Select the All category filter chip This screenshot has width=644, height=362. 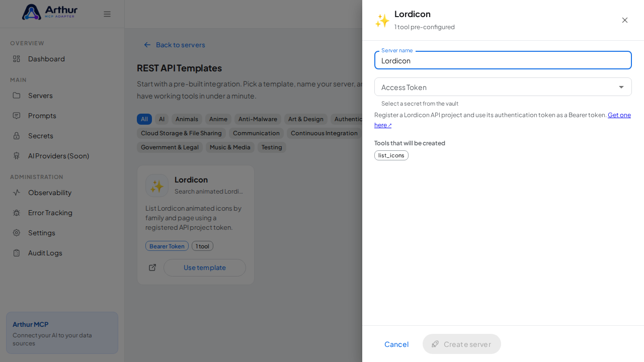click(144, 119)
